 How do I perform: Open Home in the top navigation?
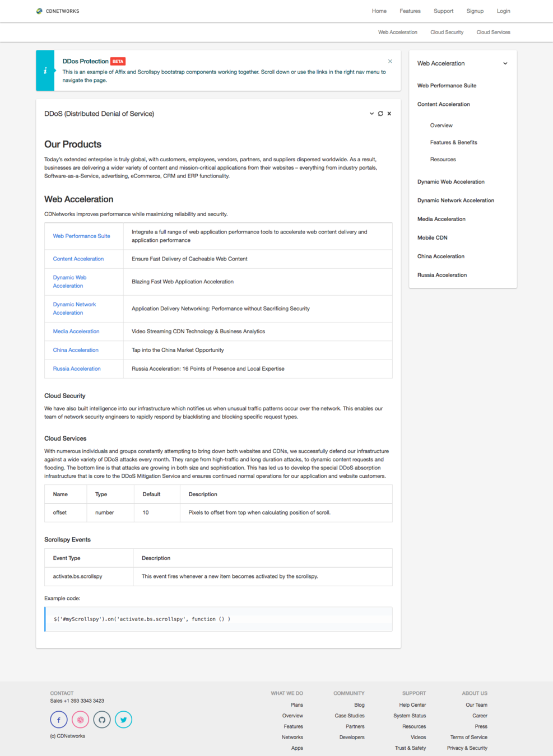pos(379,11)
